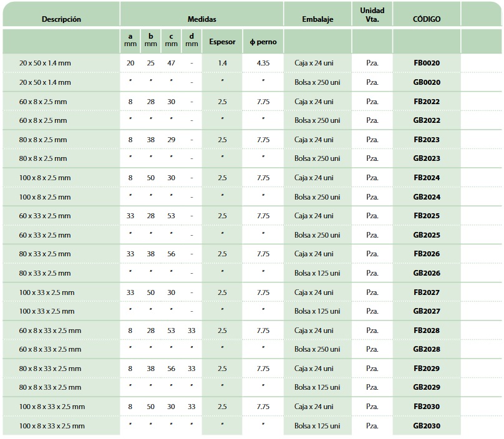Image resolution: width=504 pixels, height=439 pixels.
Task: Select product code GB0020
Action: click(427, 82)
